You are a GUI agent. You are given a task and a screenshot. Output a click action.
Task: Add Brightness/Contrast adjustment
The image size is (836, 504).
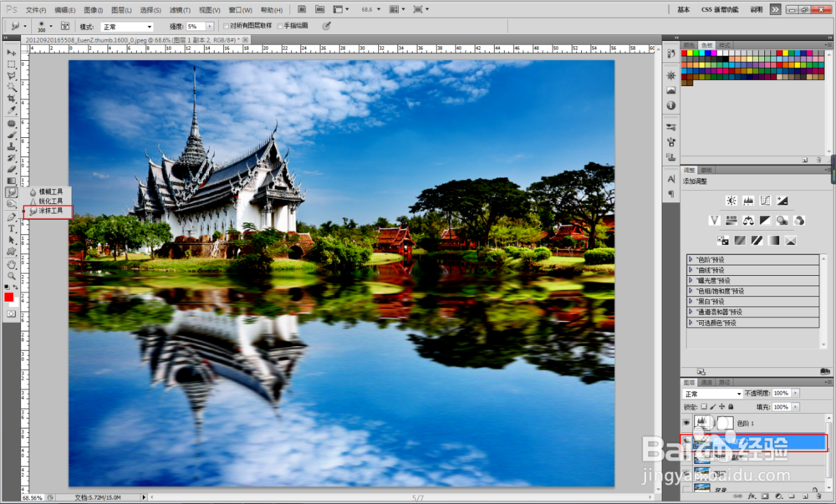tap(731, 201)
